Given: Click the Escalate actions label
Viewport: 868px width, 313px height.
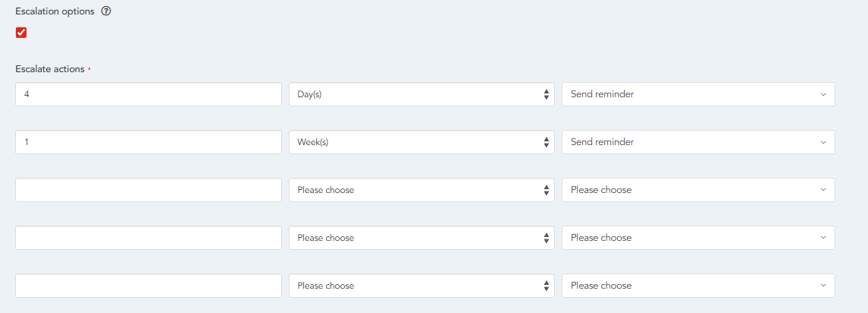Looking at the screenshot, I should (x=50, y=69).
